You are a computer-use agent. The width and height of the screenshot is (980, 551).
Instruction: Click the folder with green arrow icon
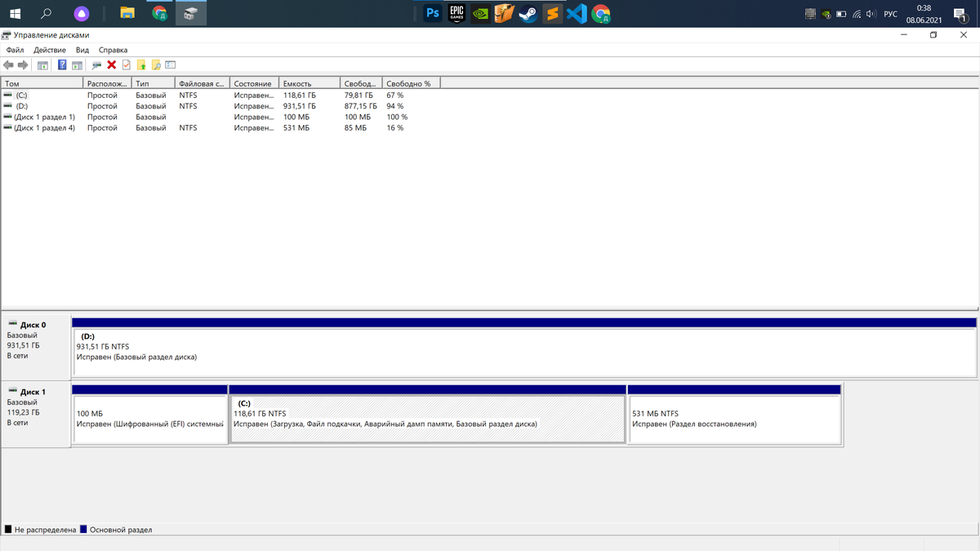(x=141, y=64)
